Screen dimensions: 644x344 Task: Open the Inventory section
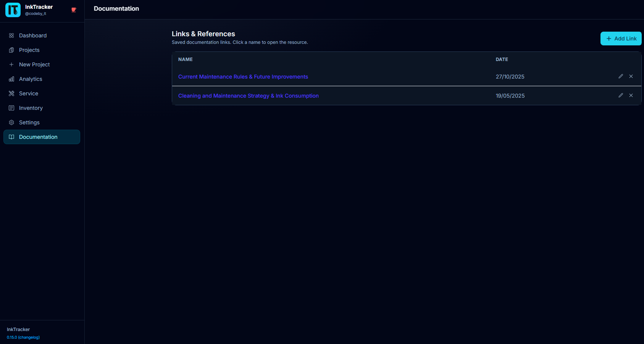click(42, 108)
